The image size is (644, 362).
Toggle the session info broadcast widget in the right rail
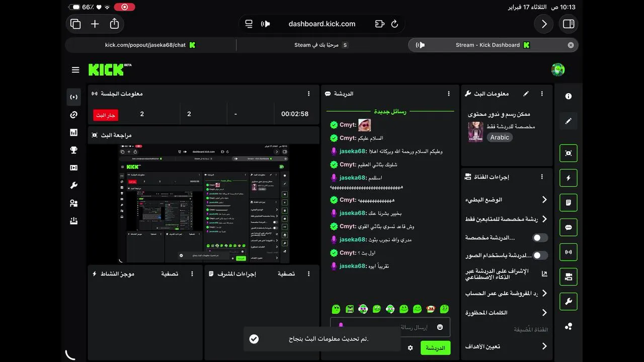569,252
